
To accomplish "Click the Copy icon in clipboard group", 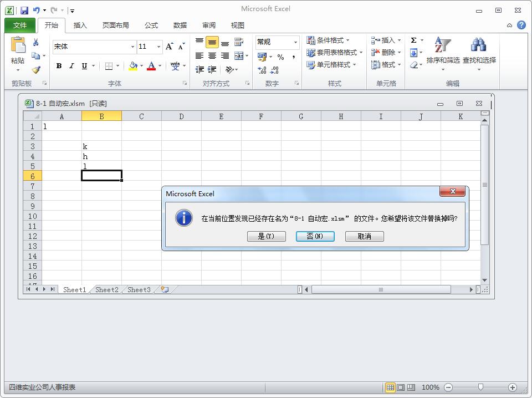I will click(35, 55).
